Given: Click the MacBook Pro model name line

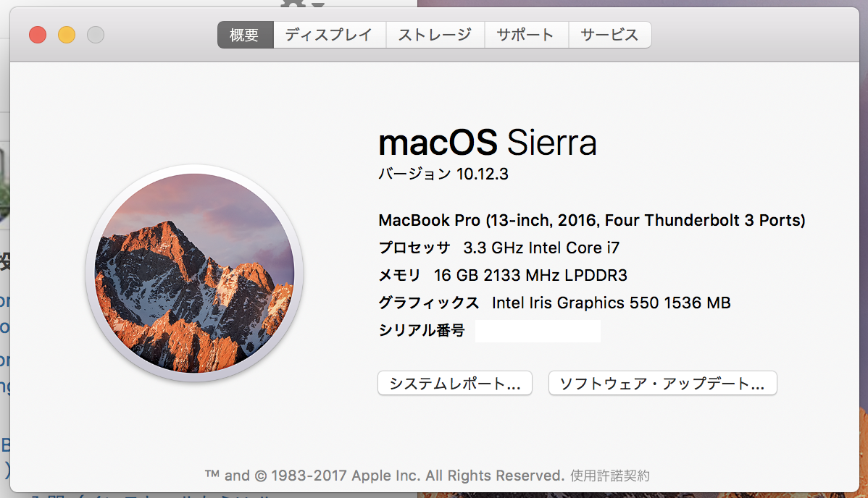Looking at the screenshot, I should (x=592, y=220).
